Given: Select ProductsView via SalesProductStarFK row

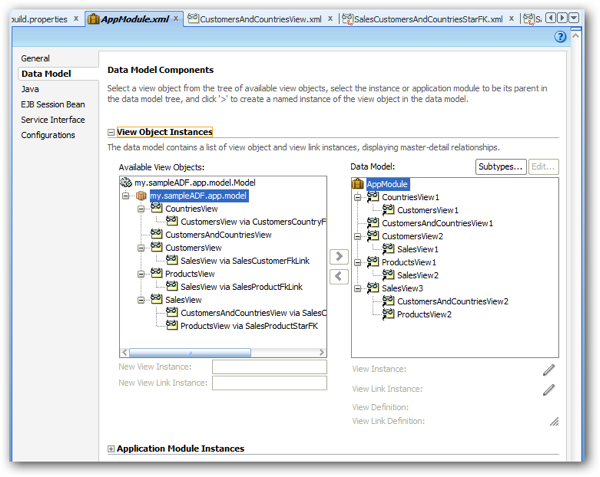Looking at the screenshot, I should click(x=249, y=326).
